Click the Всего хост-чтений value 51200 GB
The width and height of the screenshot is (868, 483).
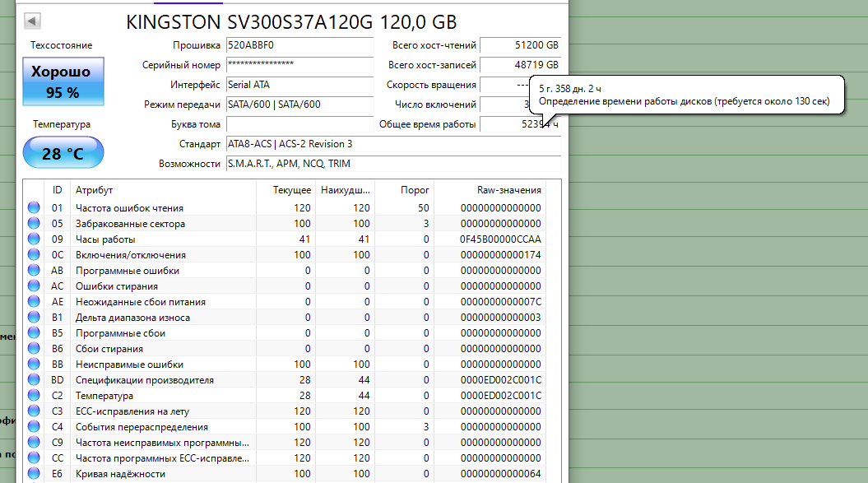pyautogui.click(x=520, y=45)
